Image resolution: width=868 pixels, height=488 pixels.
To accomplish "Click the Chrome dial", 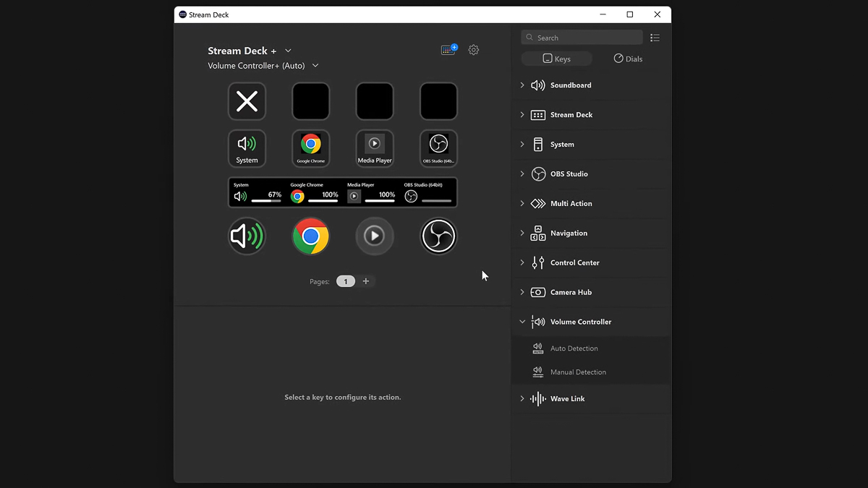I will tap(311, 236).
